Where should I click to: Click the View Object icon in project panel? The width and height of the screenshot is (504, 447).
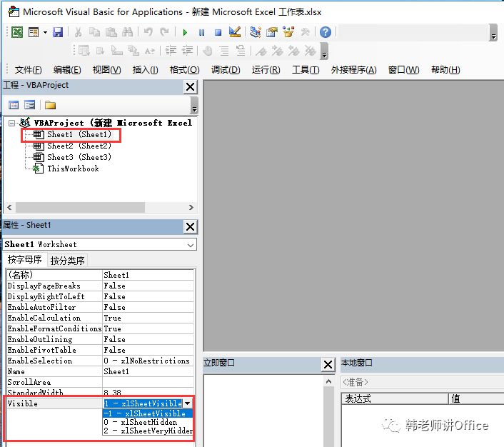(29, 105)
